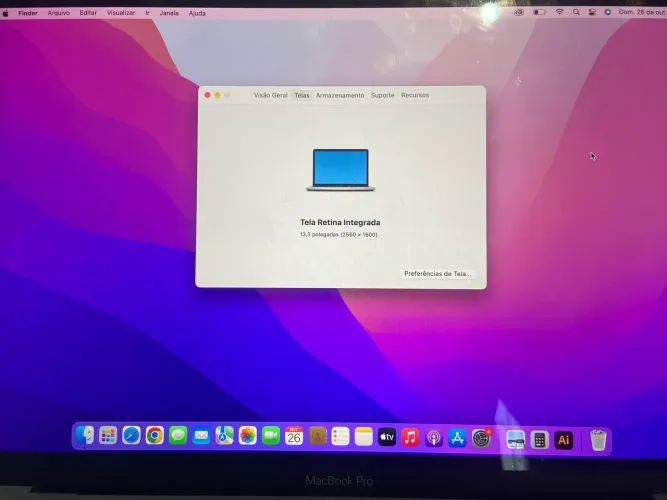Open Contacts app in the Dock
The width and height of the screenshot is (667, 500).
pyautogui.click(x=317, y=436)
